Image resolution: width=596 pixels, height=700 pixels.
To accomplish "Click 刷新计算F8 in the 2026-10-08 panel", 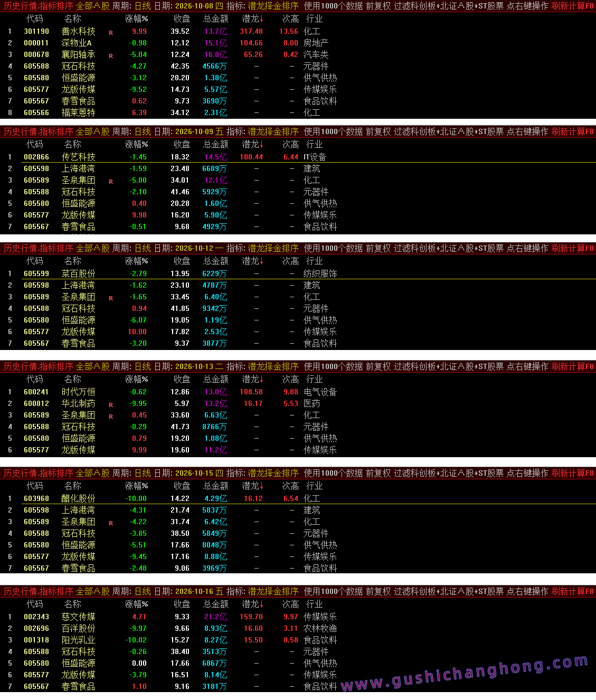I will coord(573,6).
